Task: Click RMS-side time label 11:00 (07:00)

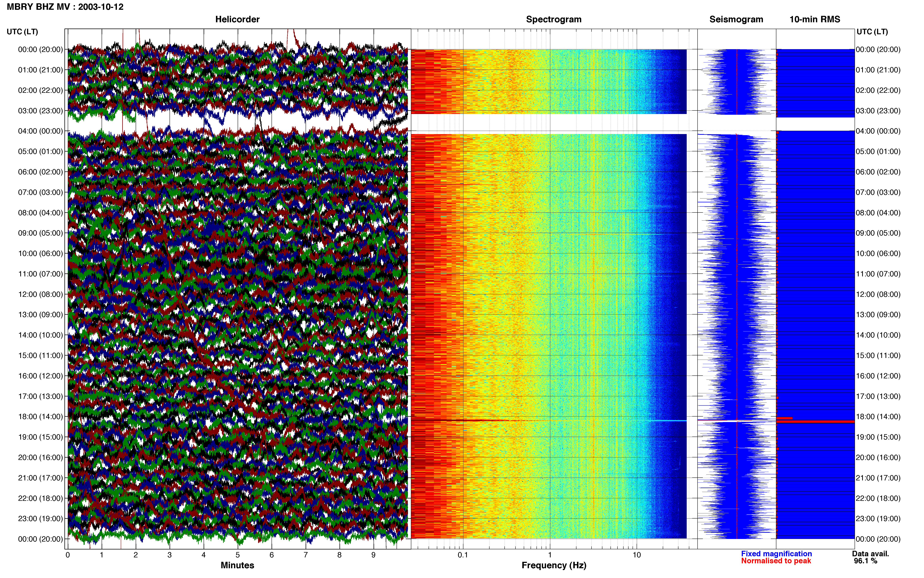Action: tap(878, 274)
